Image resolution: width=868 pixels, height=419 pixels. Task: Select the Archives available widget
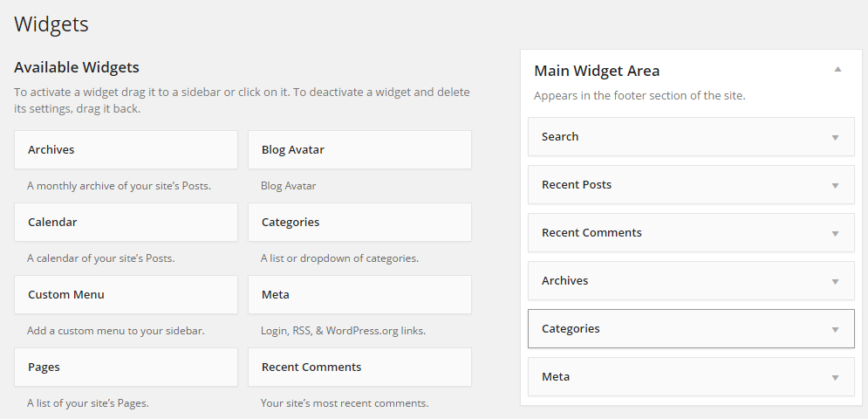tap(126, 149)
